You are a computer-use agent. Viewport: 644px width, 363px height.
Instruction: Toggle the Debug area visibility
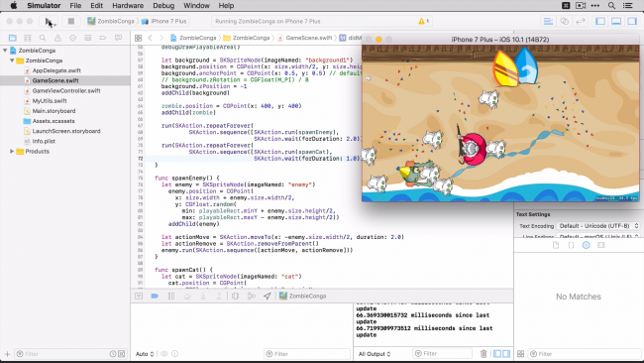click(616, 21)
